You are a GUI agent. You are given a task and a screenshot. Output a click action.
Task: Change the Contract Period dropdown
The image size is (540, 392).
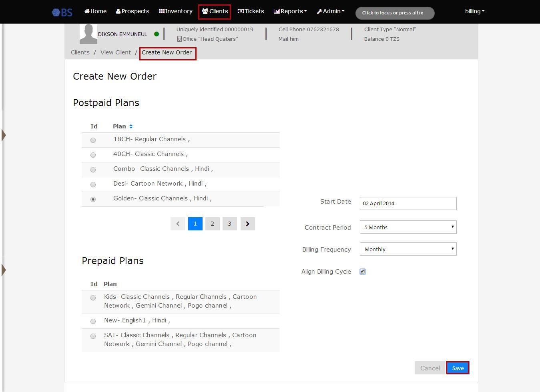tap(408, 227)
